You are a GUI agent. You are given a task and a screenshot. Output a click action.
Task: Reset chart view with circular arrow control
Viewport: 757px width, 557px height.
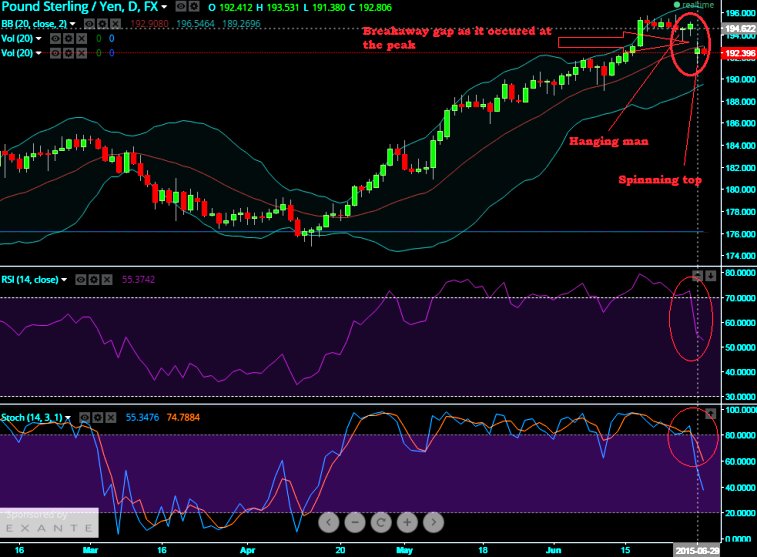[381, 522]
